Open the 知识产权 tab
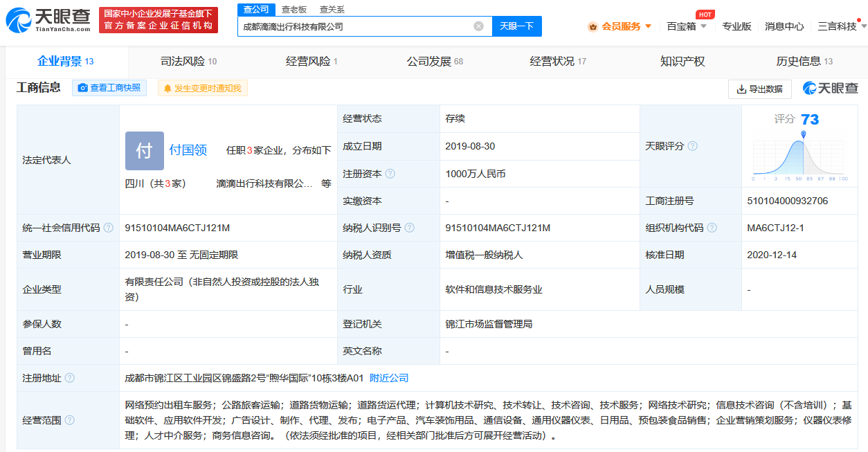868x452 pixels. (x=682, y=61)
